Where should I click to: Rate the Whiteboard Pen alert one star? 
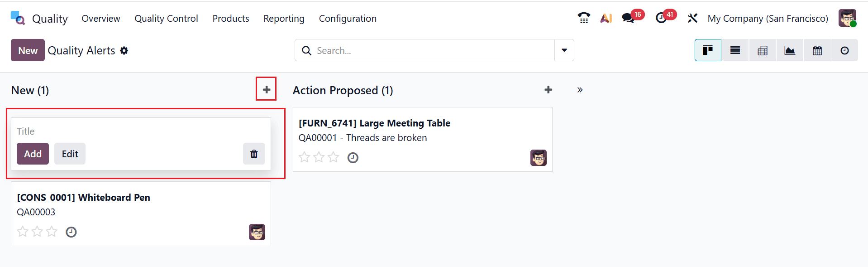(22, 231)
